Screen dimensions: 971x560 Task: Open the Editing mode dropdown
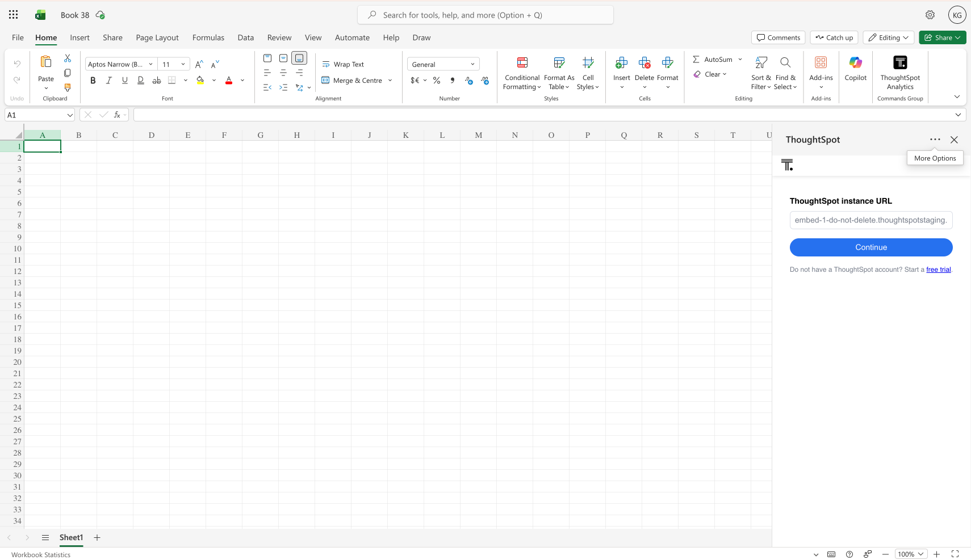pyautogui.click(x=889, y=38)
